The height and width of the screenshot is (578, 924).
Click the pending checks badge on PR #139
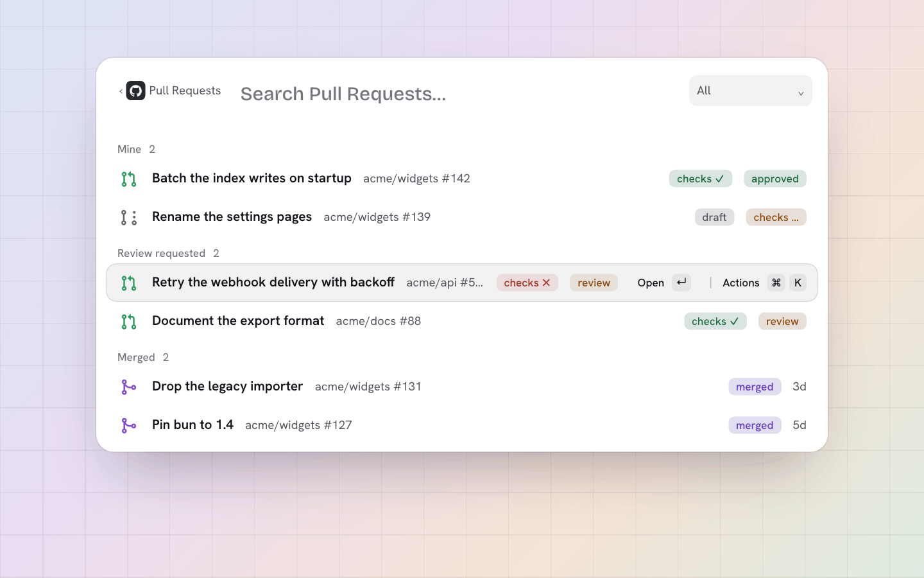click(776, 217)
